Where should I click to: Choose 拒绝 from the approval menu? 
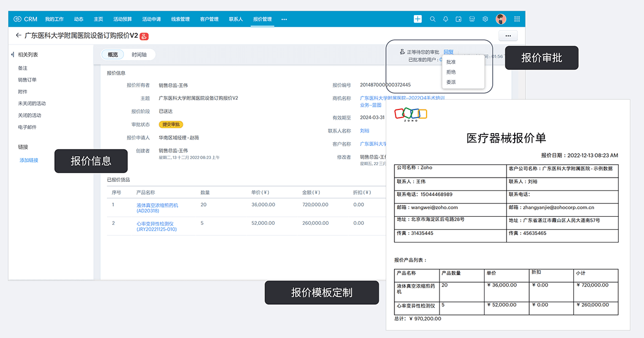pyautogui.click(x=451, y=72)
